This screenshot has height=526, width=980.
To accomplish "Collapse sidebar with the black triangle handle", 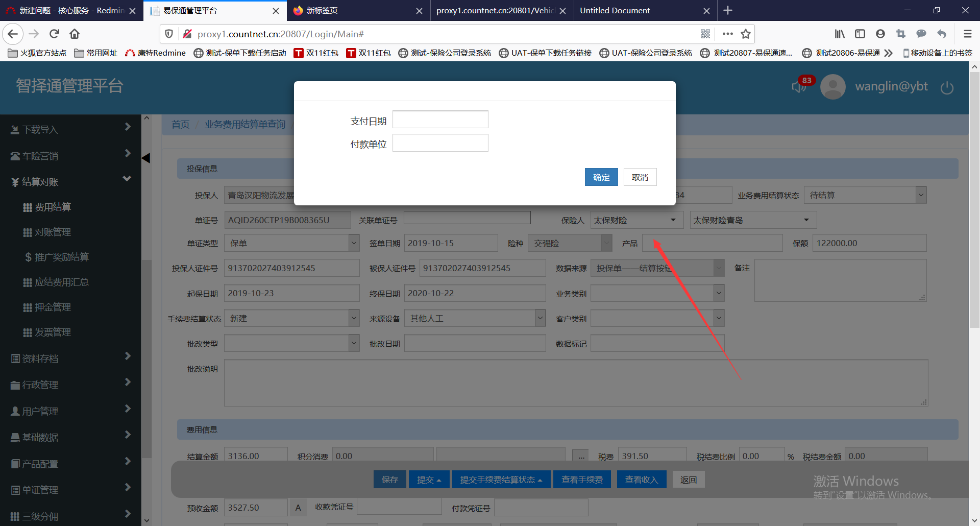I will (x=146, y=158).
